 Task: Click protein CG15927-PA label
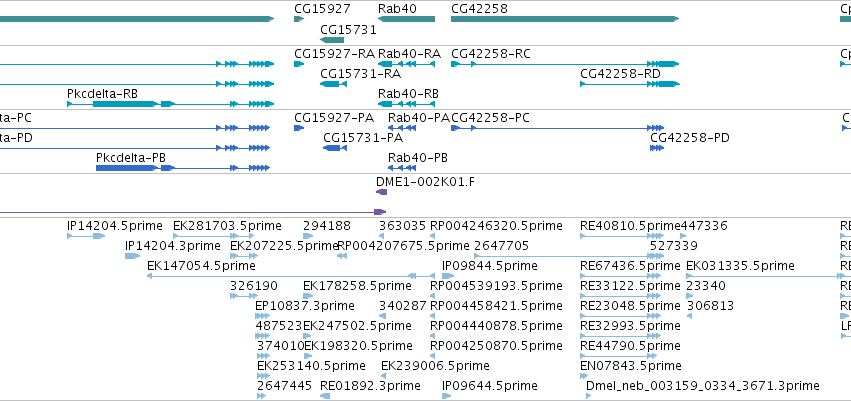click(x=334, y=118)
